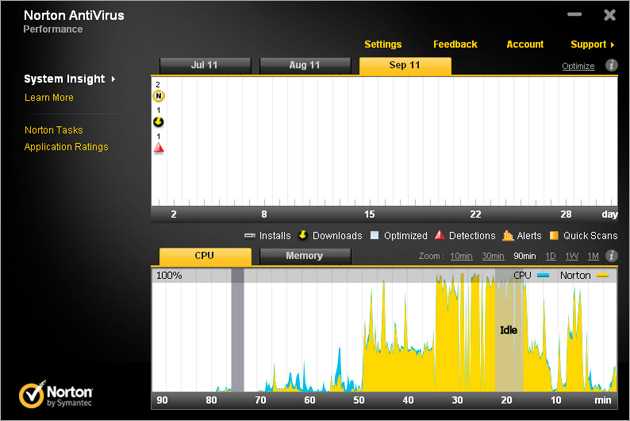Screen dimensions: 630x421
Task: Click the CPU blue legend swatch
Action: [x=543, y=276]
